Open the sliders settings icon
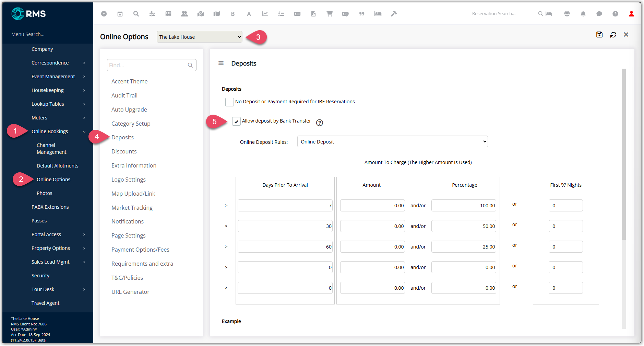This screenshot has width=644, height=346. click(152, 14)
